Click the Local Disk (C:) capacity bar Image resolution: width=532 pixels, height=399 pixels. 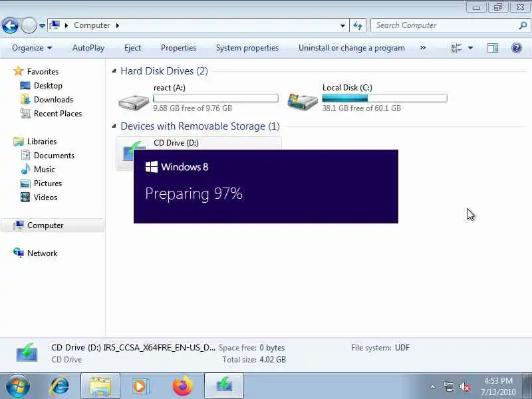point(384,98)
